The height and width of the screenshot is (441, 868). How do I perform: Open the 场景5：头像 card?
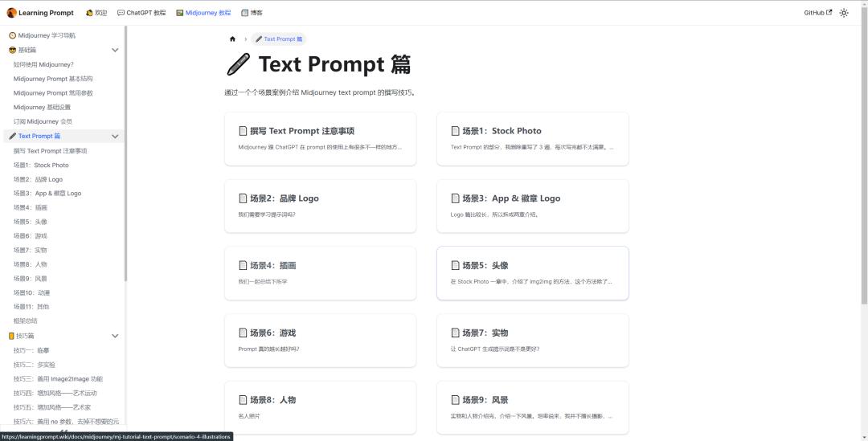click(x=533, y=273)
